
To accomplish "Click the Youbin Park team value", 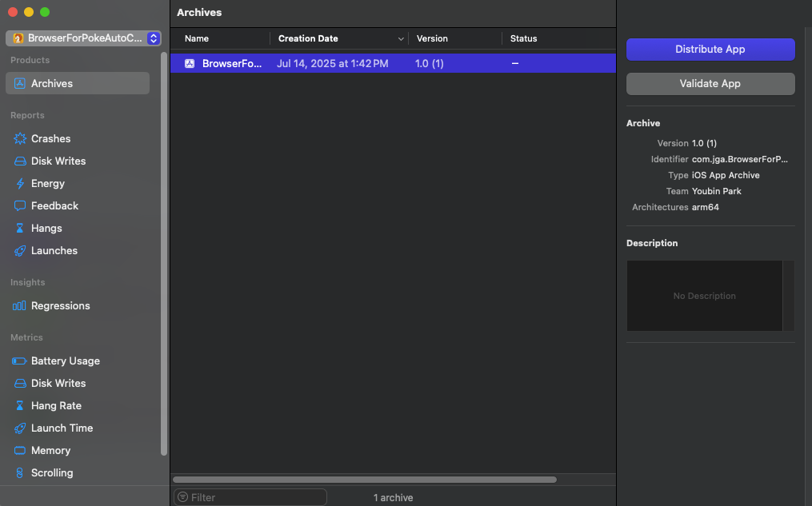I will (716, 191).
